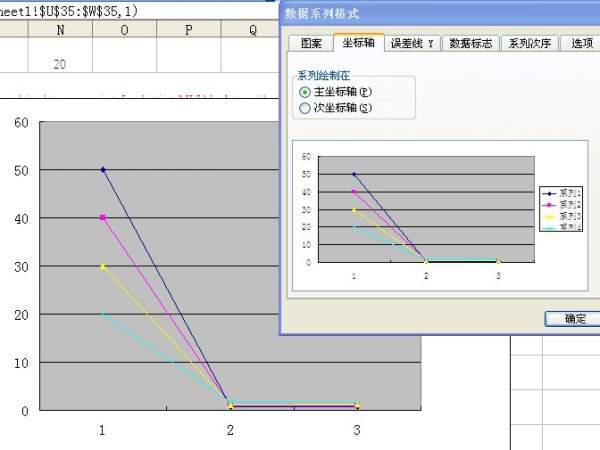The width and height of the screenshot is (600, 450).
Task: Open the 数据标志 tab
Action: (471, 43)
